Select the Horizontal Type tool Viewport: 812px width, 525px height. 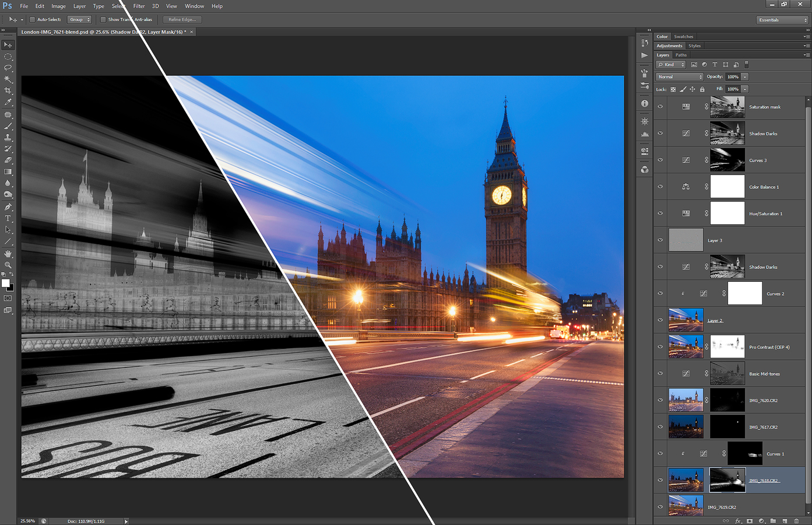8,219
